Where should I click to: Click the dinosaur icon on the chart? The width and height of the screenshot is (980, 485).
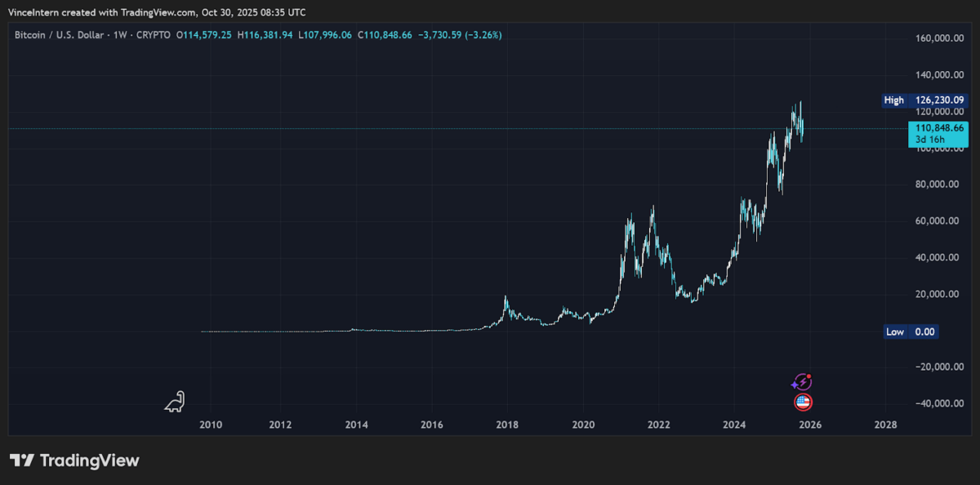coord(176,401)
